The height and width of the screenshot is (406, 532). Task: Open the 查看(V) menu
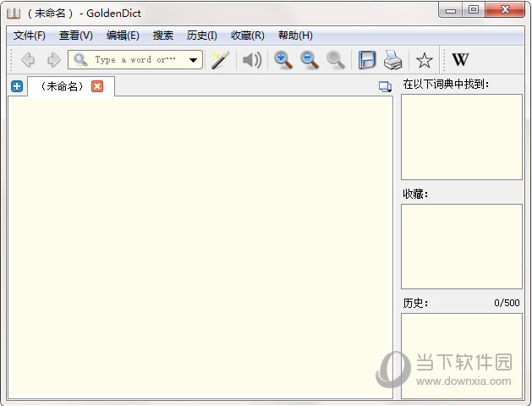[75, 36]
